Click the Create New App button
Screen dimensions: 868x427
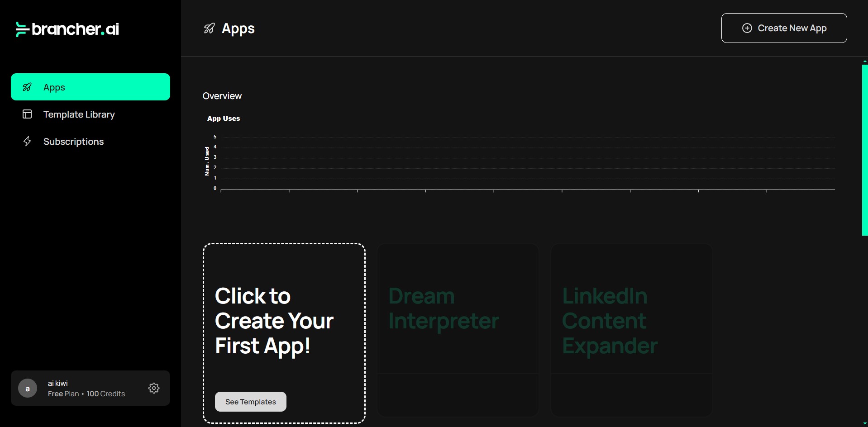pyautogui.click(x=784, y=28)
